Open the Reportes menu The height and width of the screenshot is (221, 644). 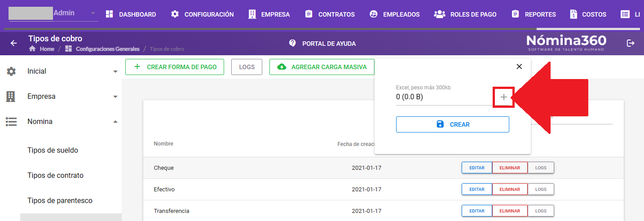tap(534, 14)
